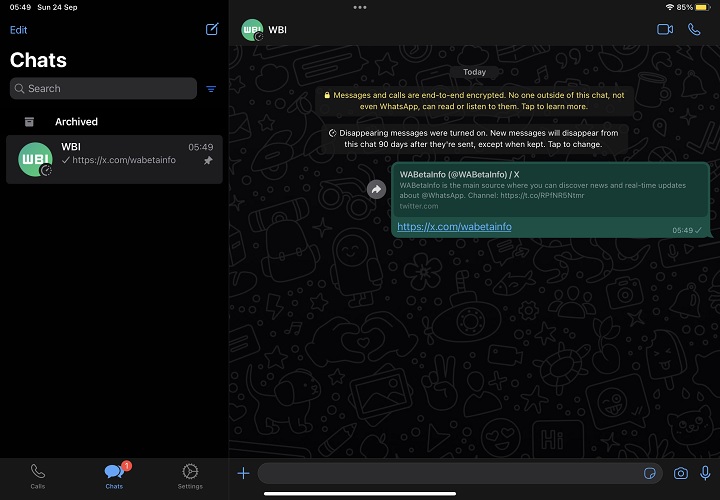This screenshot has width=720, height=500.
Task: Tap the Edit link above Chats
Action: 18,30
